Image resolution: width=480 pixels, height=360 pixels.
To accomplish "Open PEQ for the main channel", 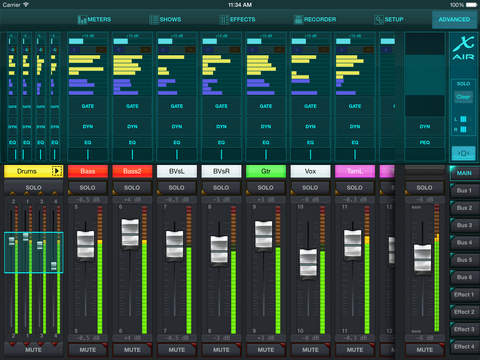I will click(x=425, y=142).
